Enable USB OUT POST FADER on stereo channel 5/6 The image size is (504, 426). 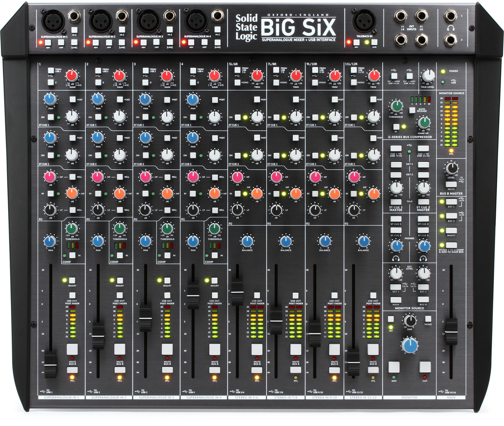pos(257,295)
